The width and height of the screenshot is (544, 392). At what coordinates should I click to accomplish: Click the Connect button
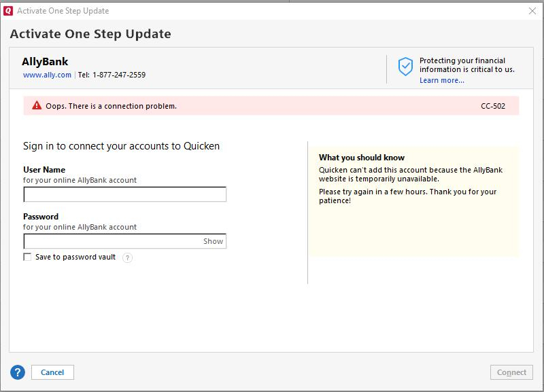coord(511,372)
